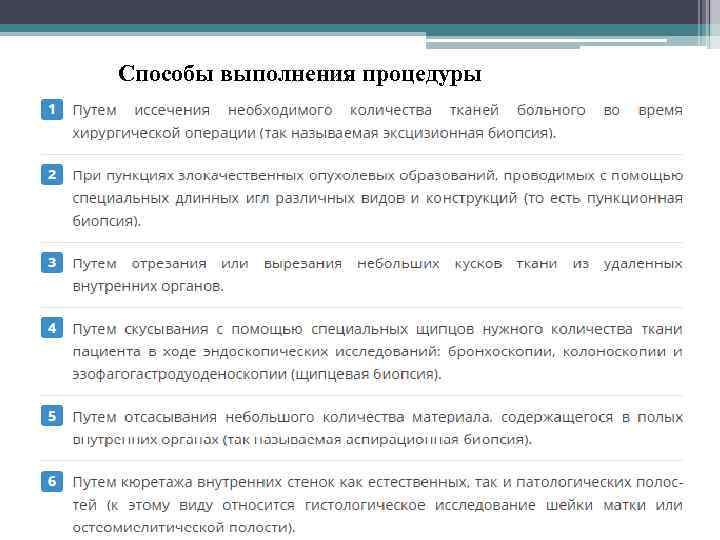Image resolution: width=720 pixels, height=540 pixels.
Task: Click the blue number 4 badge
Action: 52,328
